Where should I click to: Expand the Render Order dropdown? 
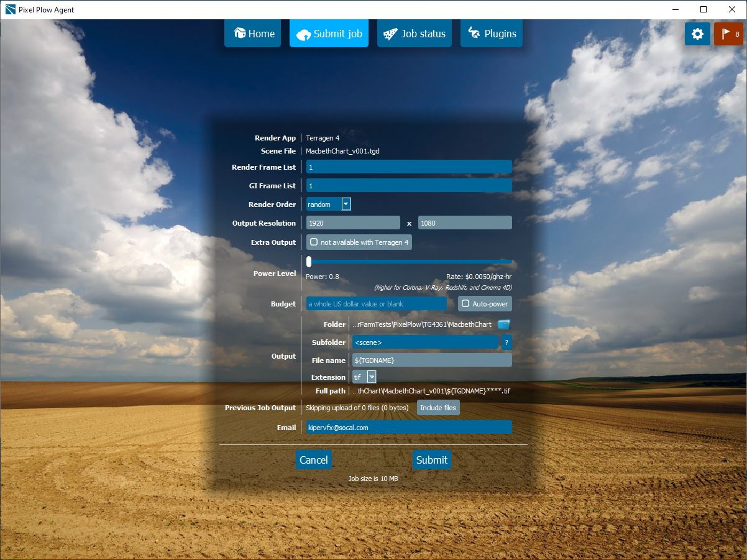click(x=346, y=204)
